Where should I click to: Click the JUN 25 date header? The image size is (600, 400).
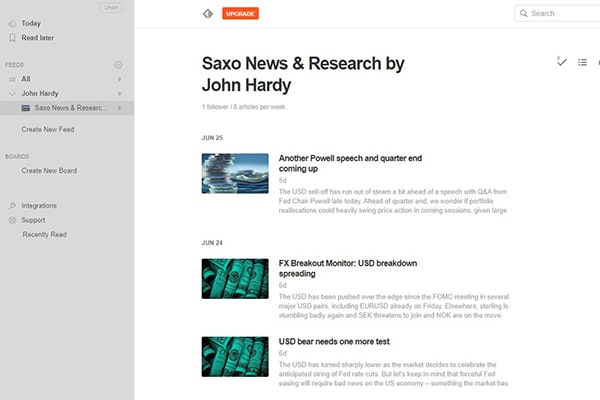[x=212, y=138]
